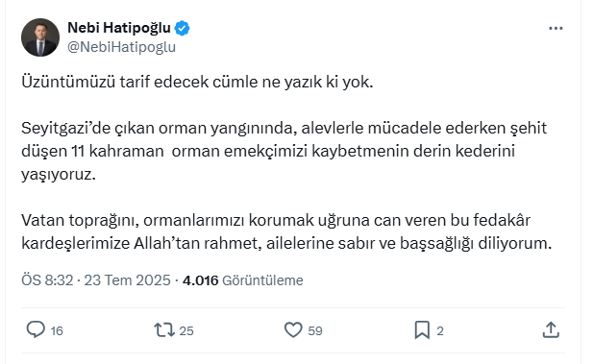Screen dimensions: 594x364
Task: Save the tweet with the bookmark icon
Action: click(x=422, y=330)
